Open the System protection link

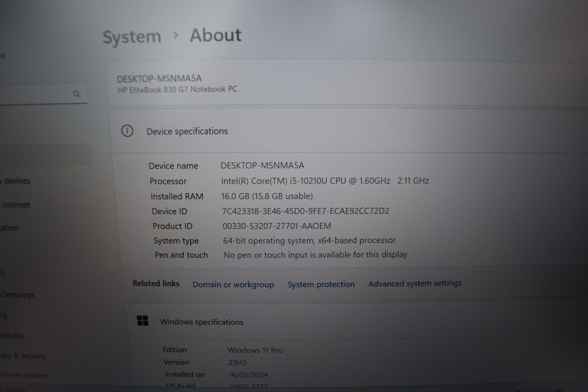pyautogui.click(x=321, y=284)
